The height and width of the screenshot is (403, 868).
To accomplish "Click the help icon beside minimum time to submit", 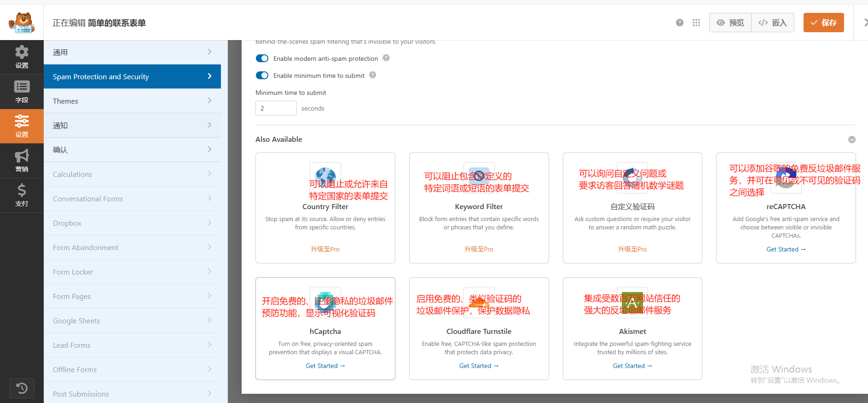I will 373,75.
